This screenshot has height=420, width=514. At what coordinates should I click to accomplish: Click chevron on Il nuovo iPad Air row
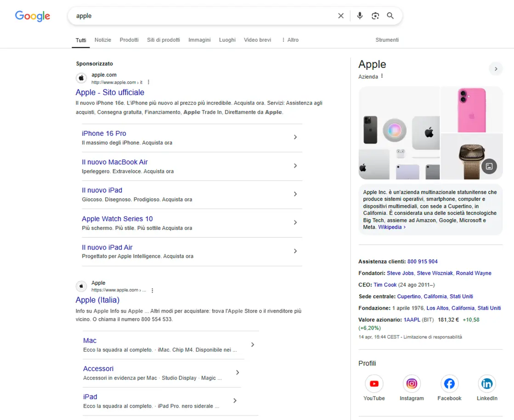pyautogui.click(x=295, y=251)
